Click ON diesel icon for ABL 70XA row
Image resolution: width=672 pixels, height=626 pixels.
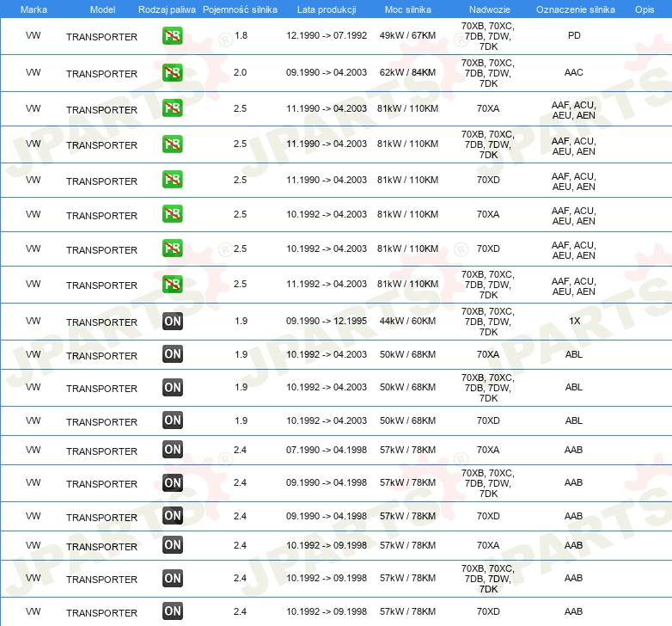(x=172, y=354)
